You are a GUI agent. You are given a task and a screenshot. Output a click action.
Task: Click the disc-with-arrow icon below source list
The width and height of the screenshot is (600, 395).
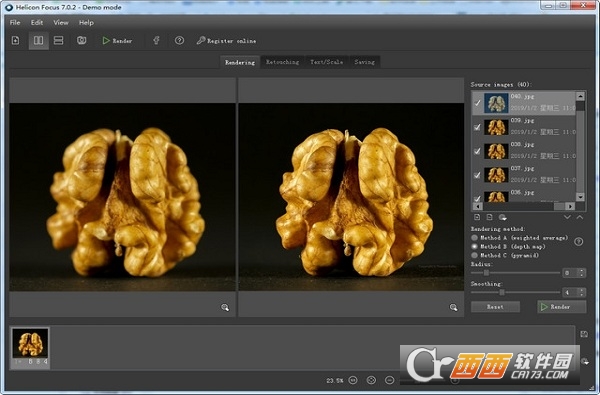(x=502, y=217)
